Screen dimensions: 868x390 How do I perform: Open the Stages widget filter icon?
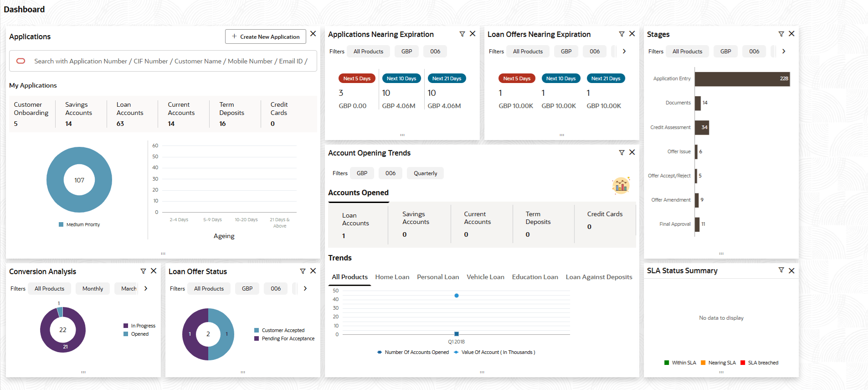click(781, 34)
